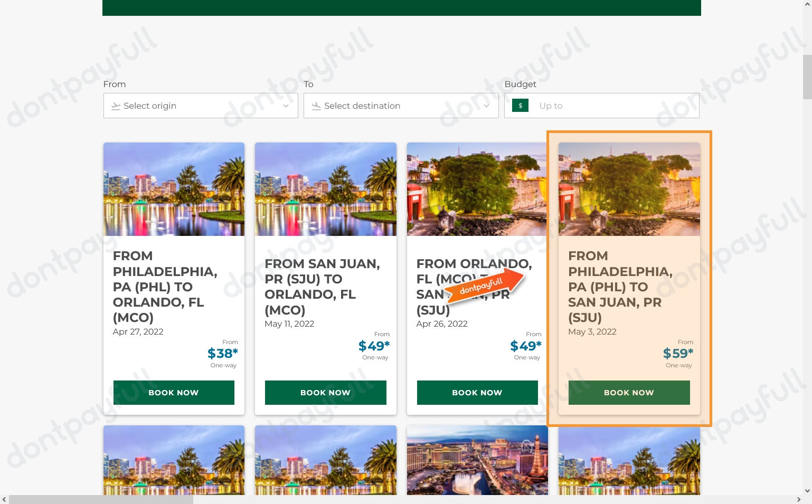Click the departure plane icon in From field

(x=116, y=106)
